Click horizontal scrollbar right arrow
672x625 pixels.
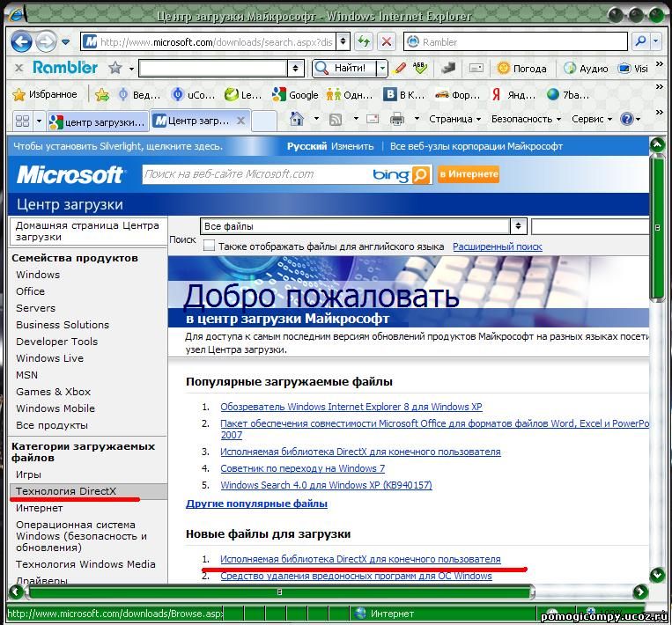(640, 592)
